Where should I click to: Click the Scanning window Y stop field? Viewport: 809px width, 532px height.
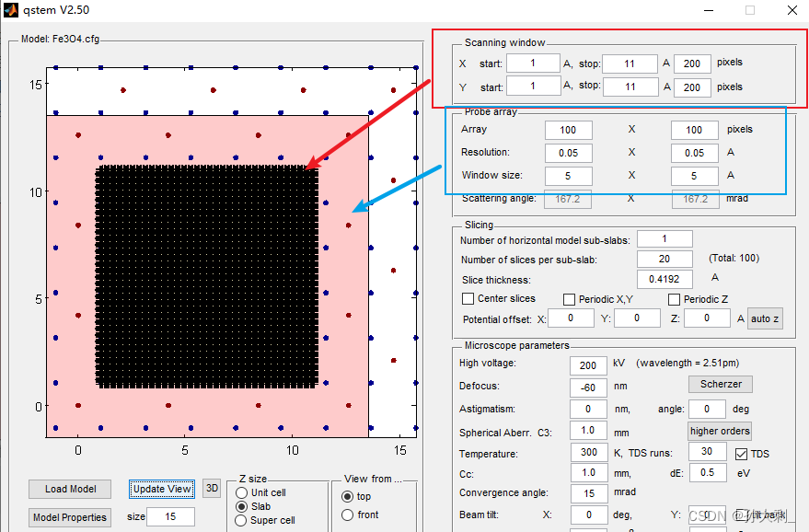[x=630, y=87]
